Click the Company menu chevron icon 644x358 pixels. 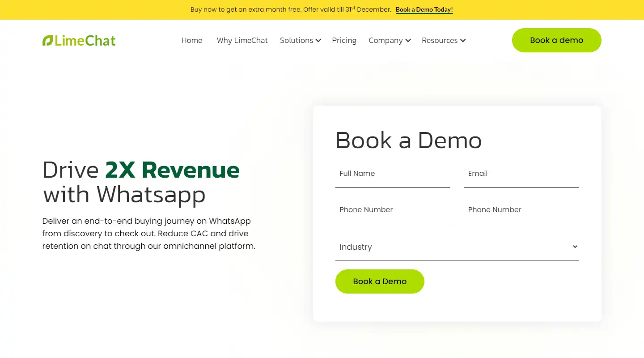408,41
